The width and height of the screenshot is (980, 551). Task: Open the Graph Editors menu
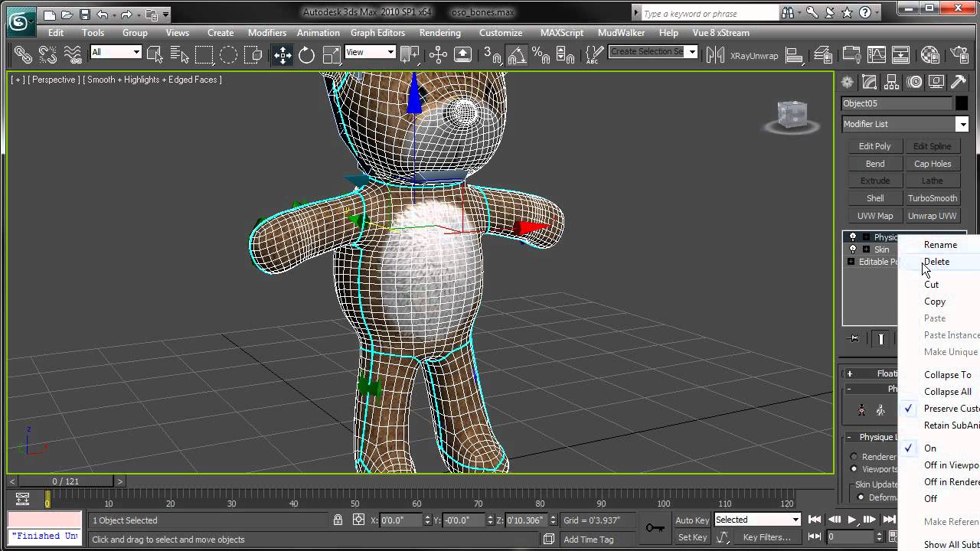coord(377,33)
